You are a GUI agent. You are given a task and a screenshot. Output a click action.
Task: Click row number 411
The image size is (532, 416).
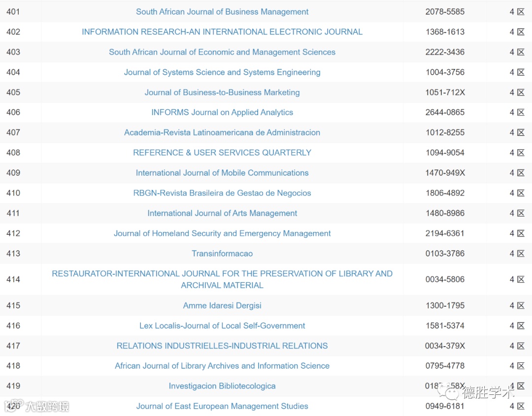click(x=13, y=213)
